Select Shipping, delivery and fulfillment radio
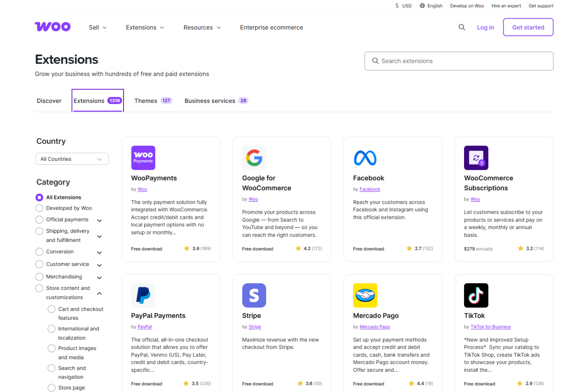Viewport: 588px width, 392px height. 39,231
